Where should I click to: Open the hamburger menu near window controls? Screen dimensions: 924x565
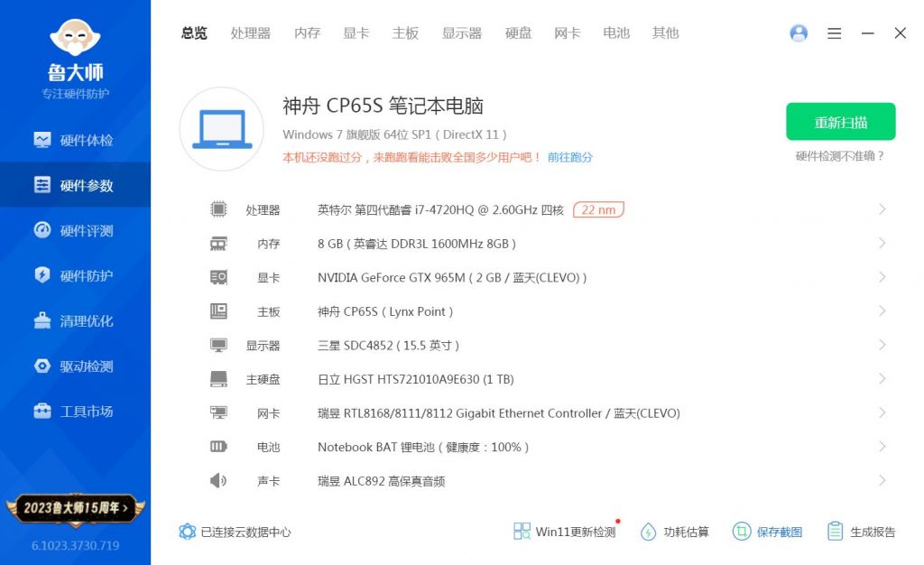(x=834, y=32)
